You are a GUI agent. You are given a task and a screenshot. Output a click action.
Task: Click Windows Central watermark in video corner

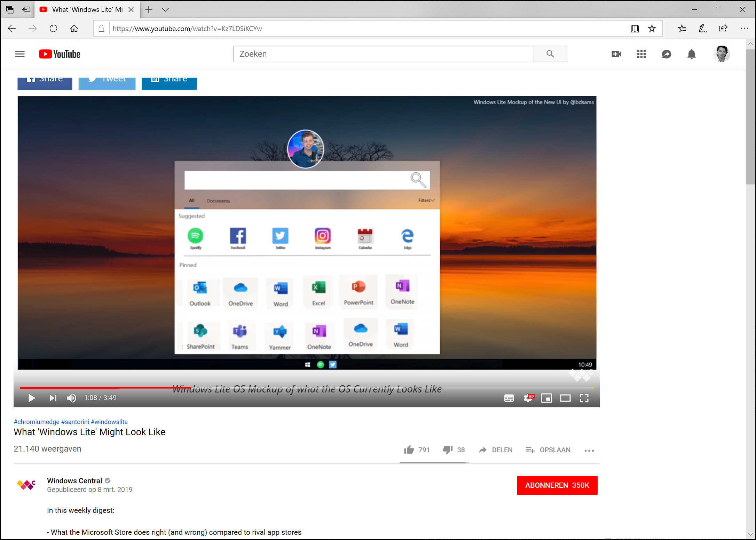(x=580, y=375)
